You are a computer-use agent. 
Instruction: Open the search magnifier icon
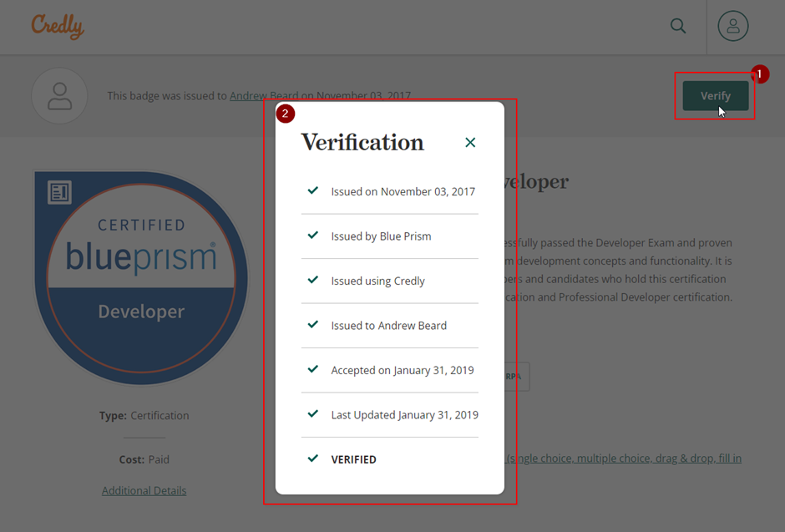click(678, 26)
